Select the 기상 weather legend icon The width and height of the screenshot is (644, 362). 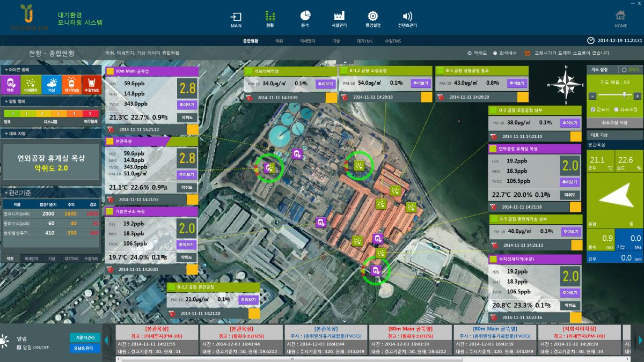pos(52,84)
